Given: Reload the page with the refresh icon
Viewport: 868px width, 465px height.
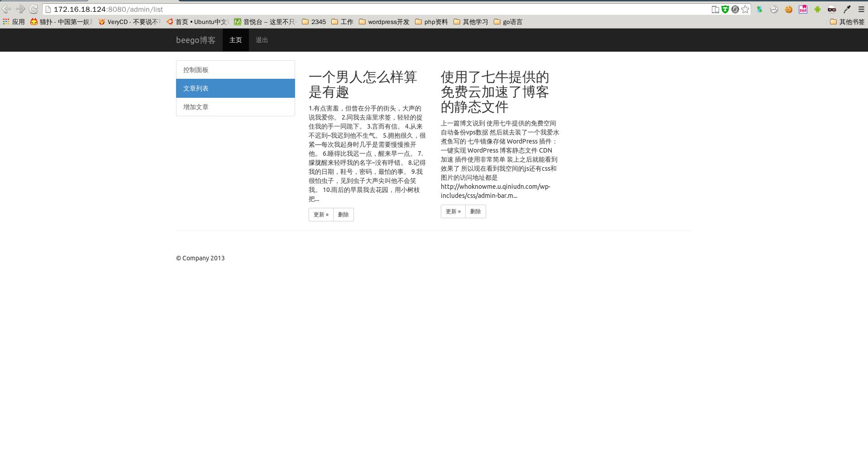Looking at the screenshot, I should (x=33, y=9).
